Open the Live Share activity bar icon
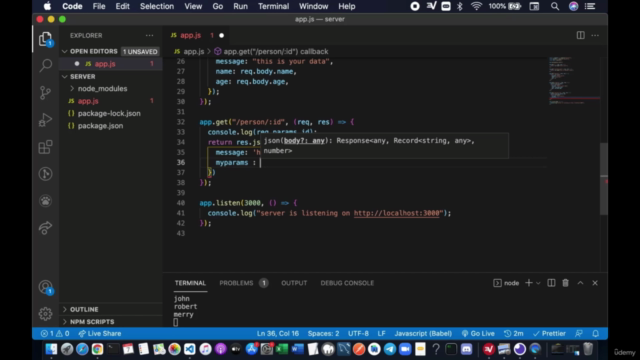 click(45, 228)
